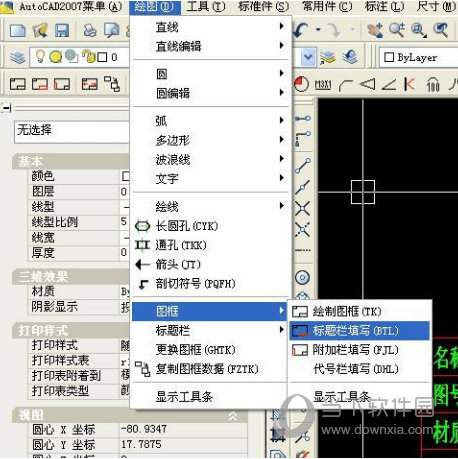
Task: Click the triangle taper symbol icon
Action: (367, 84)
